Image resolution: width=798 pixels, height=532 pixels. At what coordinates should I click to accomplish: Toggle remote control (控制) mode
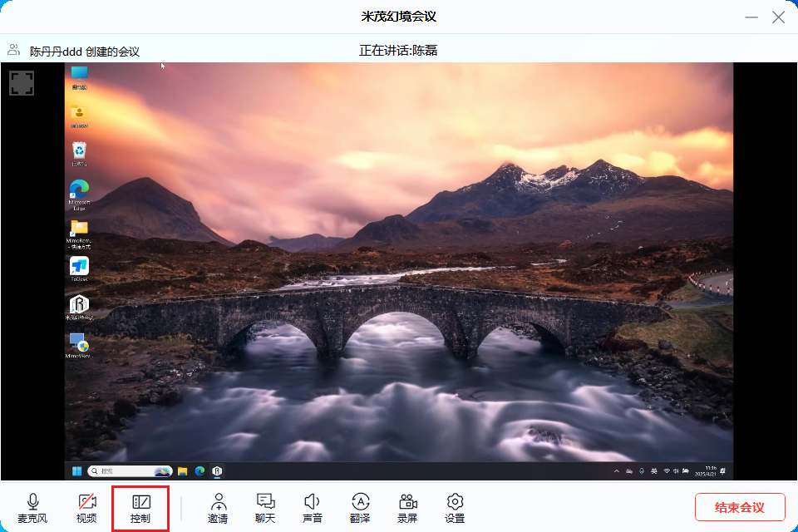pos(140,508)
